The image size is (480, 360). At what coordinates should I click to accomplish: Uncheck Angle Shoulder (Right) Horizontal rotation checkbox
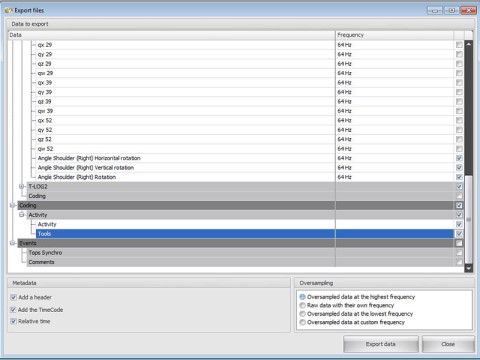(x=459, y=158)
